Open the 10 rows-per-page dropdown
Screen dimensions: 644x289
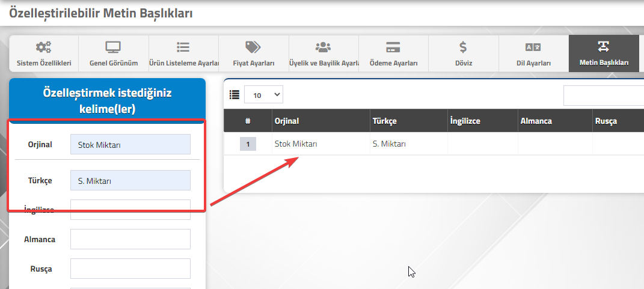[264, 95]
